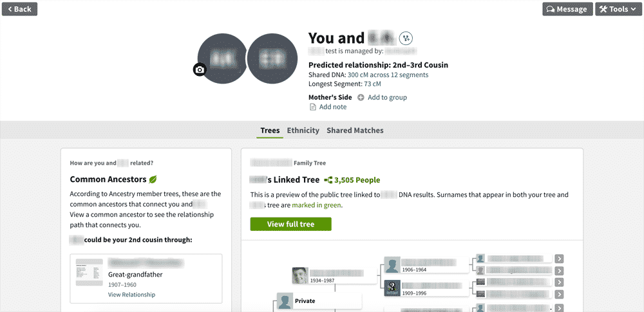Switch to the Ethnicity tab
Viewport: 644px width, 312px height.
303,131
